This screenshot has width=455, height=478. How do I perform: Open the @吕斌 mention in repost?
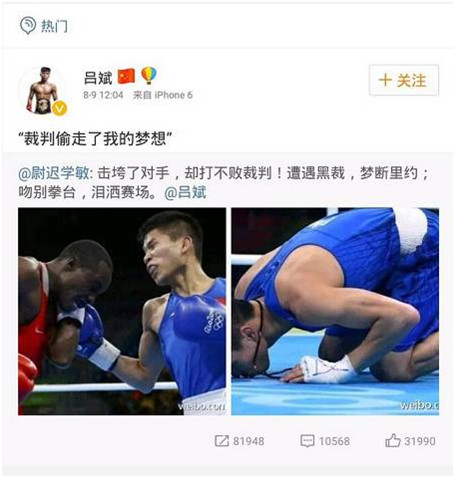click(x=185, y=192)
